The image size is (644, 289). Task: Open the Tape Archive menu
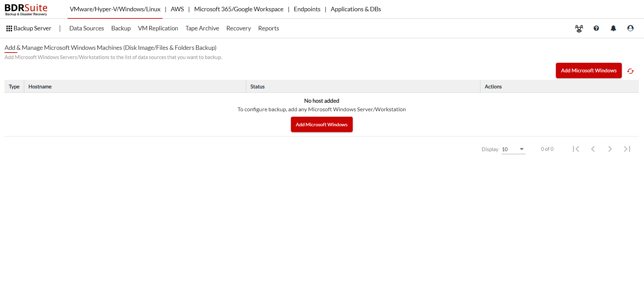[x=202, y=28]
